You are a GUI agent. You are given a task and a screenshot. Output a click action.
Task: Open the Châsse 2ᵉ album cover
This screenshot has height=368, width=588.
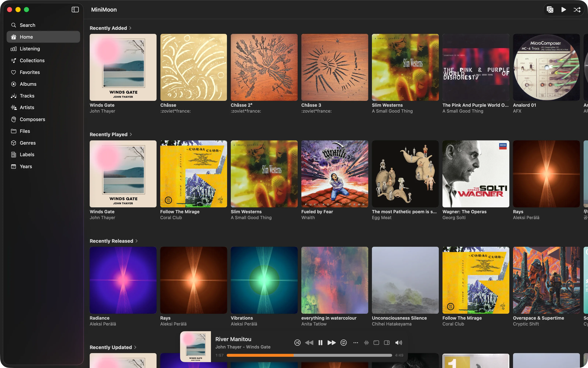tap(264, 67)
